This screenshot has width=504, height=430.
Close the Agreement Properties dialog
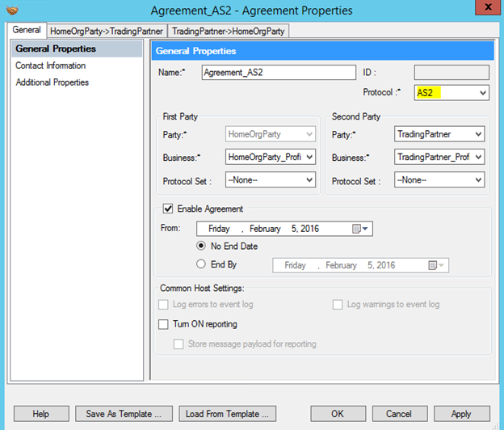click(488, 7)
